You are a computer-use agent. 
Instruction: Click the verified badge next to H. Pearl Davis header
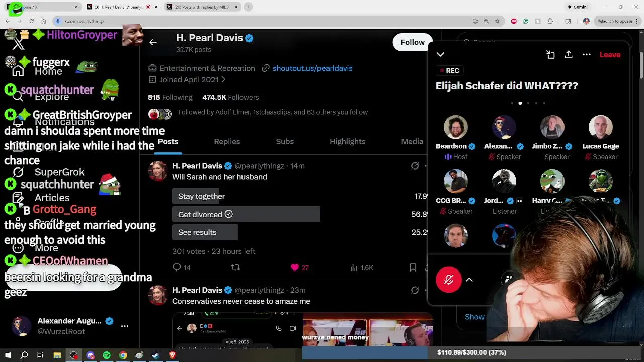(249, 38)
